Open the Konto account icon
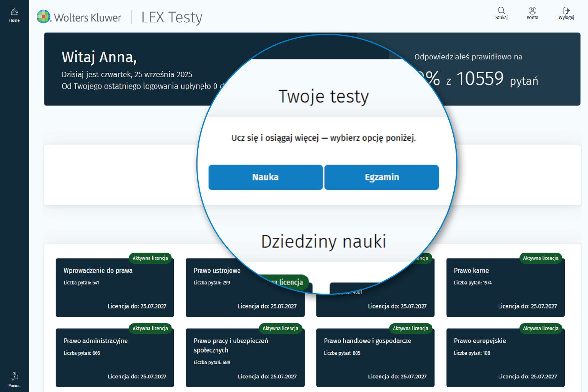Screen dimensions: 588x392 click(532, 13)
